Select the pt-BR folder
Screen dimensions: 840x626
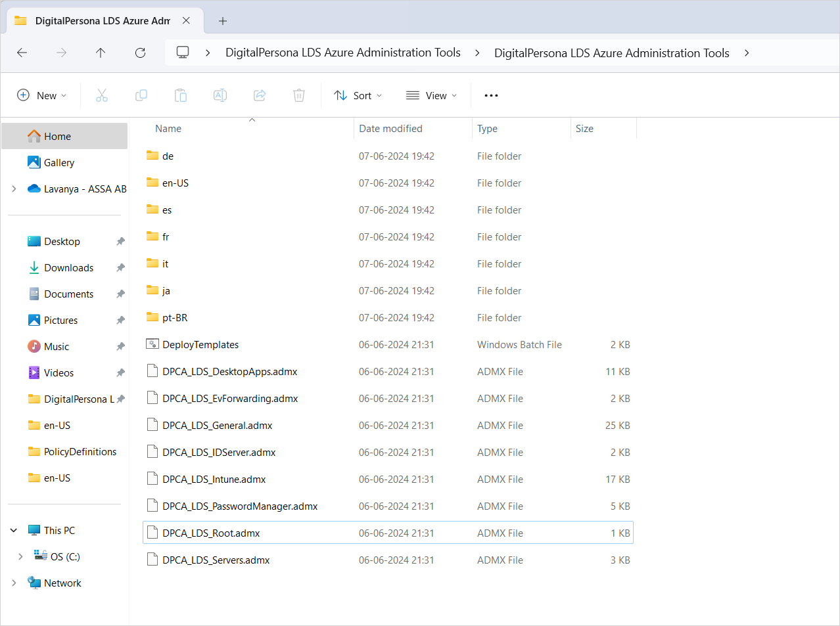tap(388, 317)
